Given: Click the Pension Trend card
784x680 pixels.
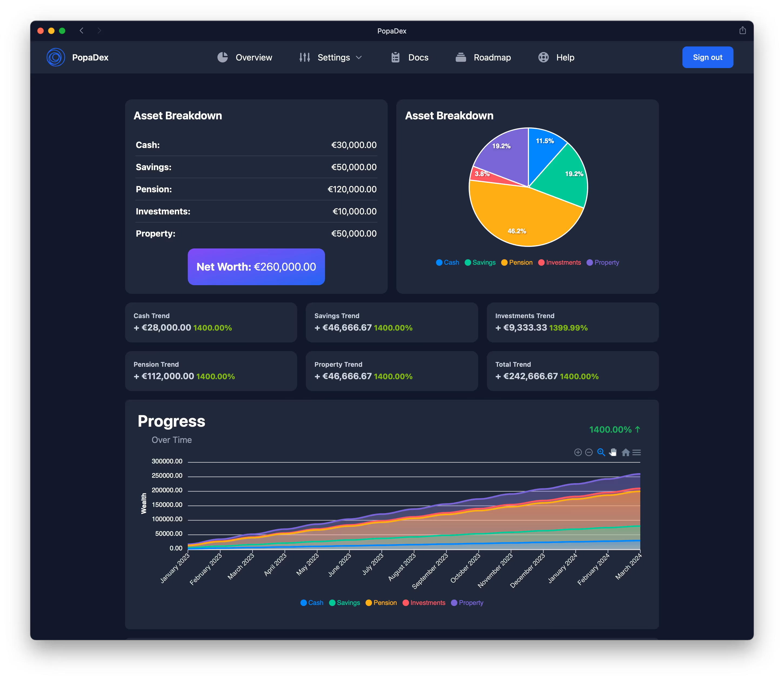Looking at the screenshot, I should tap(211, 371).
